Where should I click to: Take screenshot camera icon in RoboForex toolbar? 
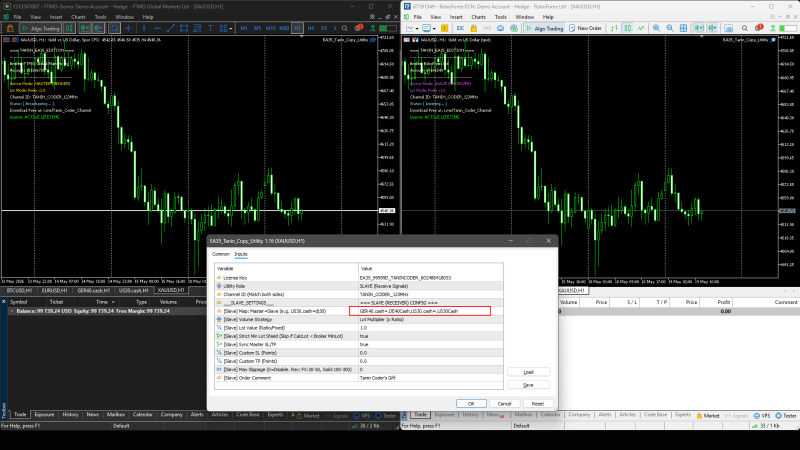[x=729, y=28]
